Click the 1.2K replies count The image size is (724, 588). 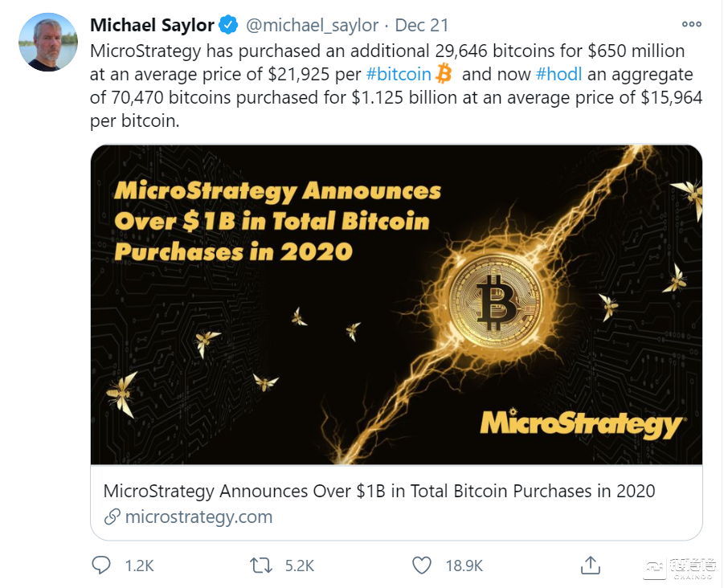click(x=139, y=566)
